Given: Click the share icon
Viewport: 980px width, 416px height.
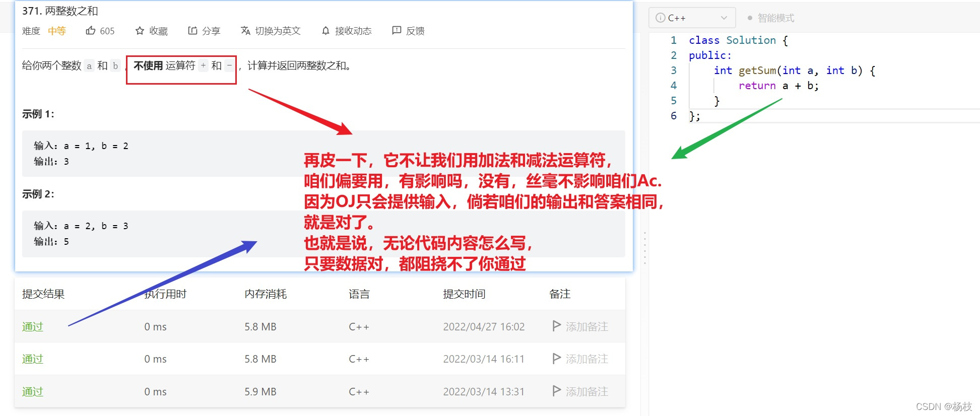Looking at the screenshot, I should (192, 31).
